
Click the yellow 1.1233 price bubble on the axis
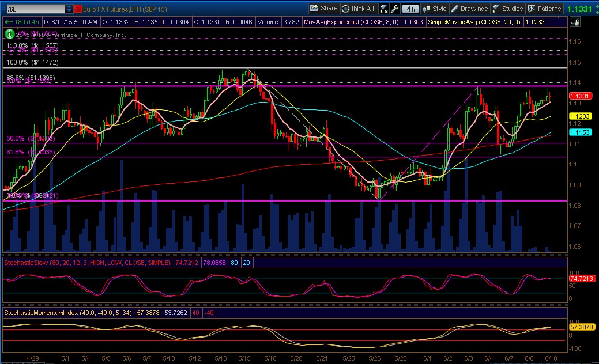click(581, 116)
